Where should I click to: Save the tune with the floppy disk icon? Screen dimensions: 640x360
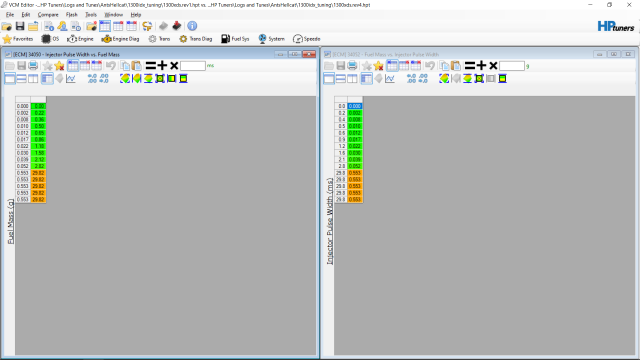[x=20, y=26]
